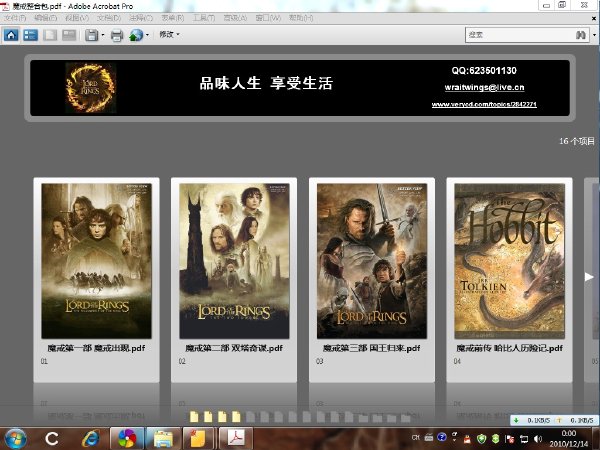Click the clock showing 0:00 2010/12/14
Image resolution: width=600 pixels, height=450 pixels.
[569, 439]
